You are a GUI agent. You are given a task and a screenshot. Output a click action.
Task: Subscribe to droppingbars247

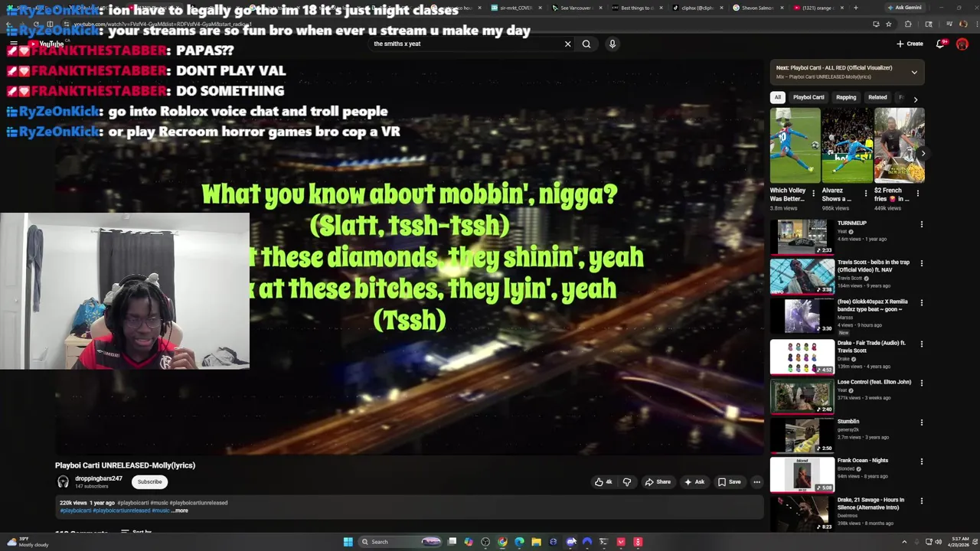tap(149, 482)
